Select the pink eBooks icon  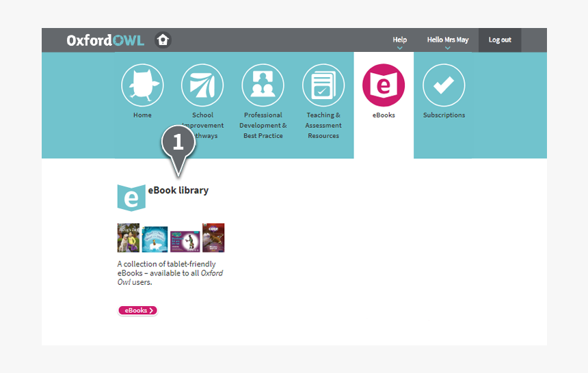(x=384, y=85)
